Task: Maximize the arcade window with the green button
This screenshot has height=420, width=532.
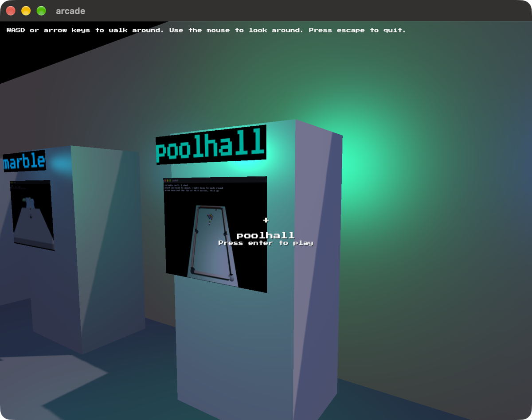Action: click(x=41, y=11)
